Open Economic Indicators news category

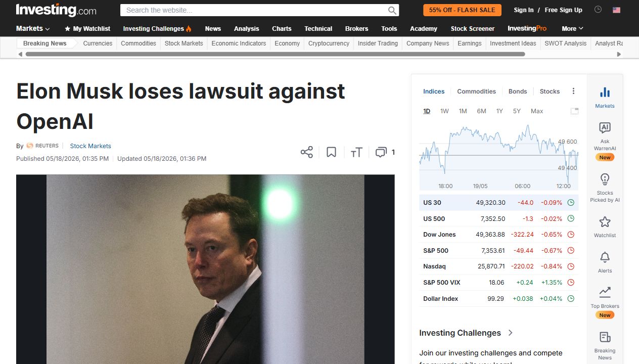click(239, 43)
